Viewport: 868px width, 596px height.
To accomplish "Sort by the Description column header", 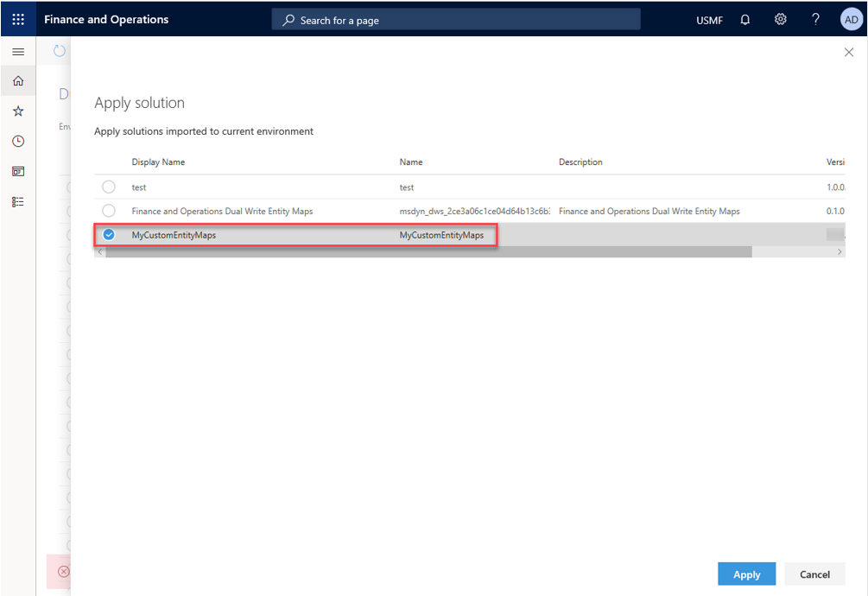I will click(x=580, y=162).
